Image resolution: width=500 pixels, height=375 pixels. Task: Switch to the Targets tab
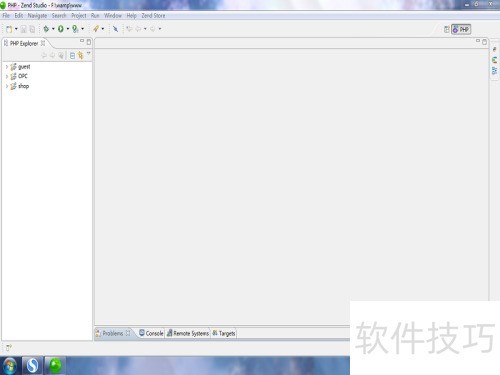coord(224,333)
